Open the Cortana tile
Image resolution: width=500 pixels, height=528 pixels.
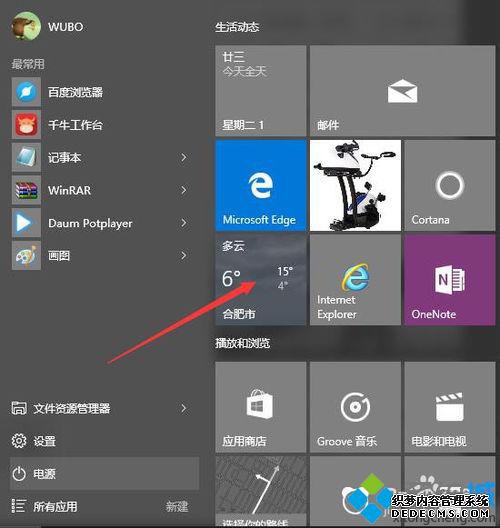click(450, 186)
